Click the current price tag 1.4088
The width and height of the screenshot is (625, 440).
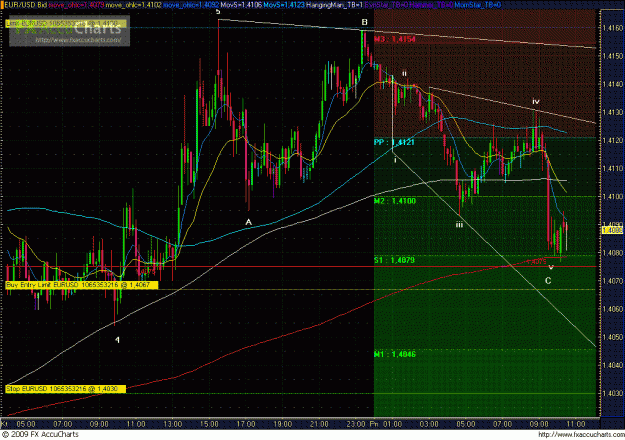(x=613, y=230)
